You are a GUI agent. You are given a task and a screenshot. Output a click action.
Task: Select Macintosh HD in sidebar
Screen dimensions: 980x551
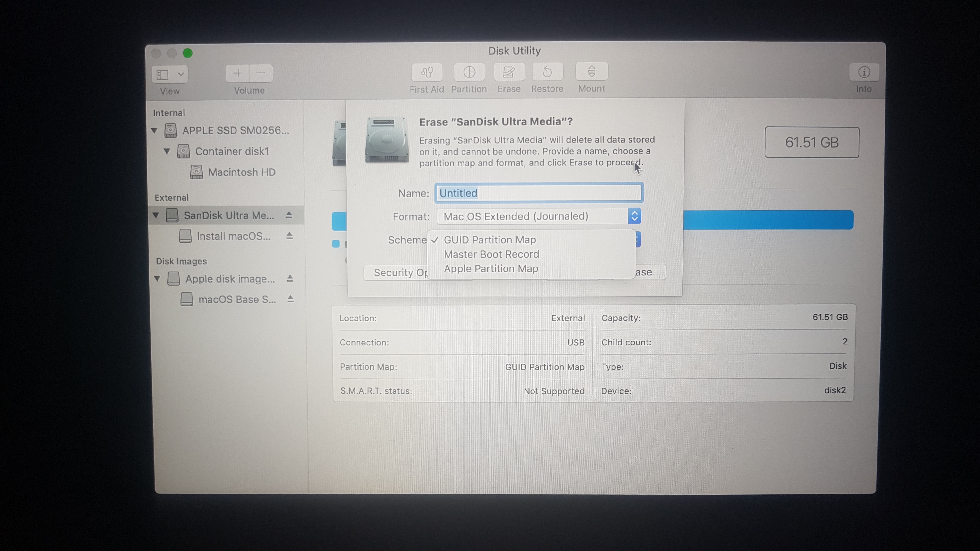(x=242, y=172)
